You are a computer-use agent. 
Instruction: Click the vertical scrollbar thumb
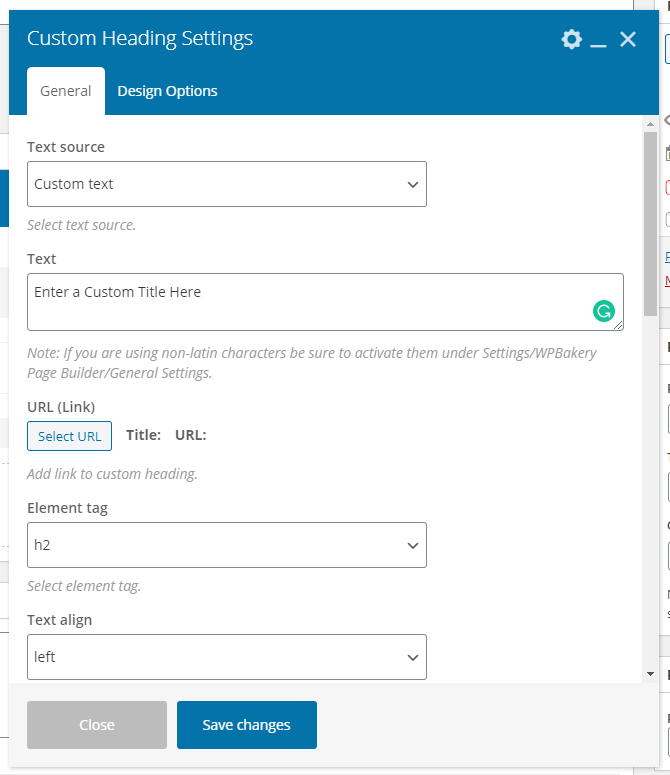(650, 224)
